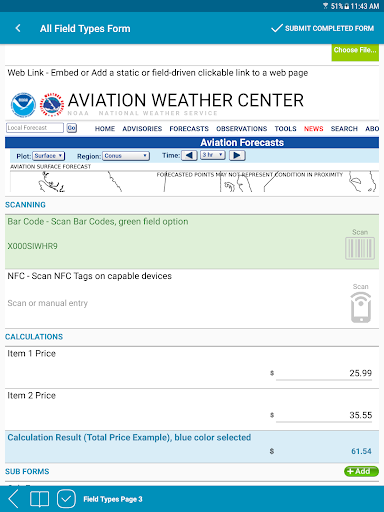Image resolution: width=384 pixels, height=512 pixels.
Task: Step forecast time backward arrow
Action: point(189,155)
